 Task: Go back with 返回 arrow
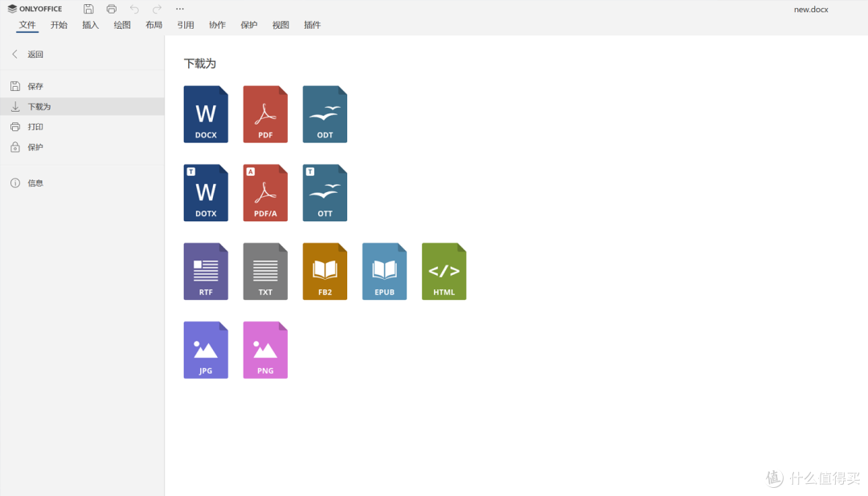(x=27, y=54)
